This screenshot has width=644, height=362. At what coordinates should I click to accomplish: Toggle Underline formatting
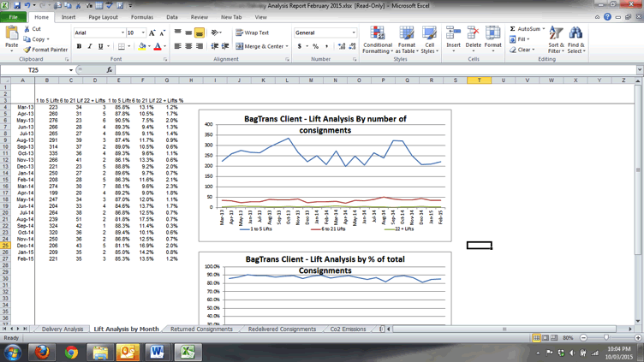(101, 46)
